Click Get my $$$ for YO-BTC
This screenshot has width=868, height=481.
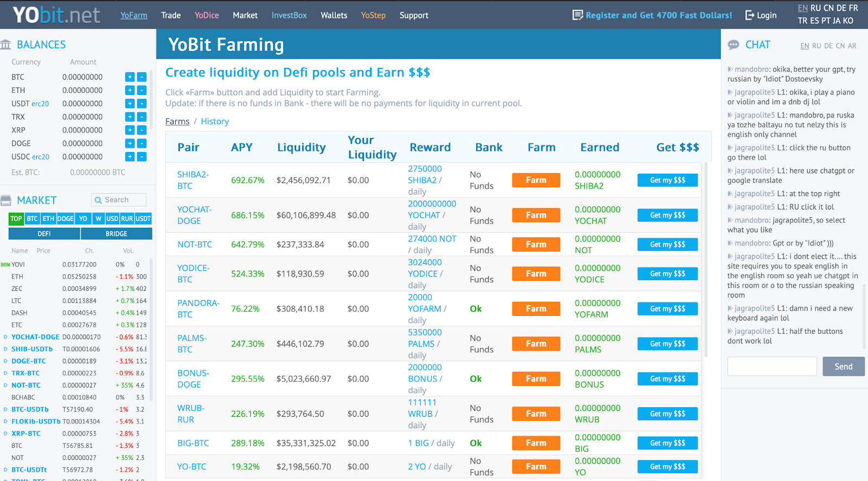click(x=667, y=466)
